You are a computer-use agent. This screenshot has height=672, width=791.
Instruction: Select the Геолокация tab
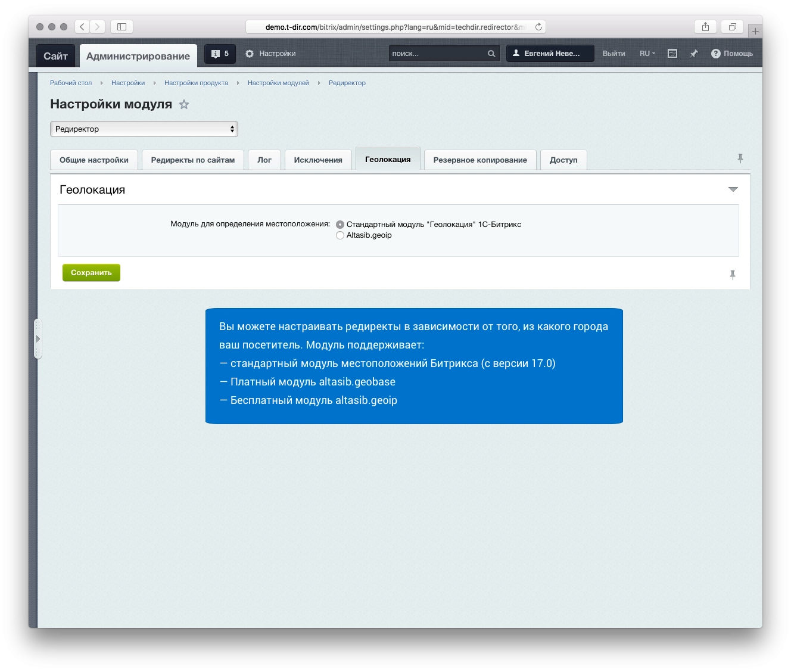point(388,159)
